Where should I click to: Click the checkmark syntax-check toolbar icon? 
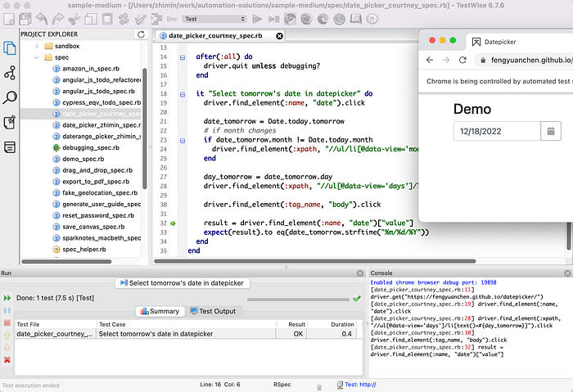[x=140, y=19]
